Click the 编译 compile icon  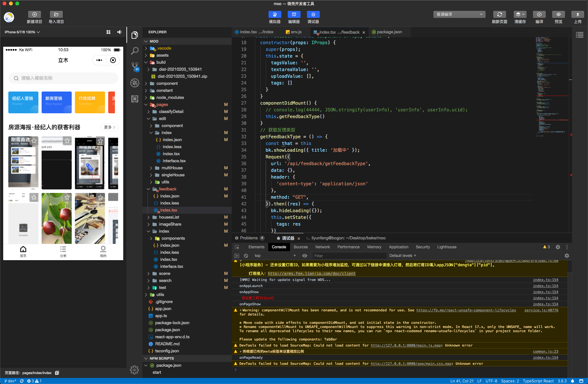[539, 14]
